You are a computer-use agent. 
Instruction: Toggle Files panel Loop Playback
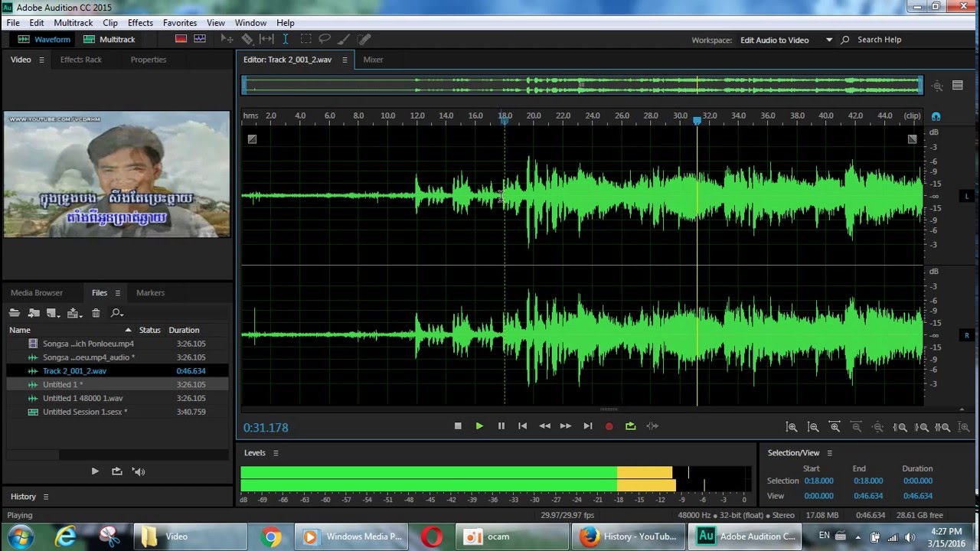pyautogui.click(x=116, y=471)
